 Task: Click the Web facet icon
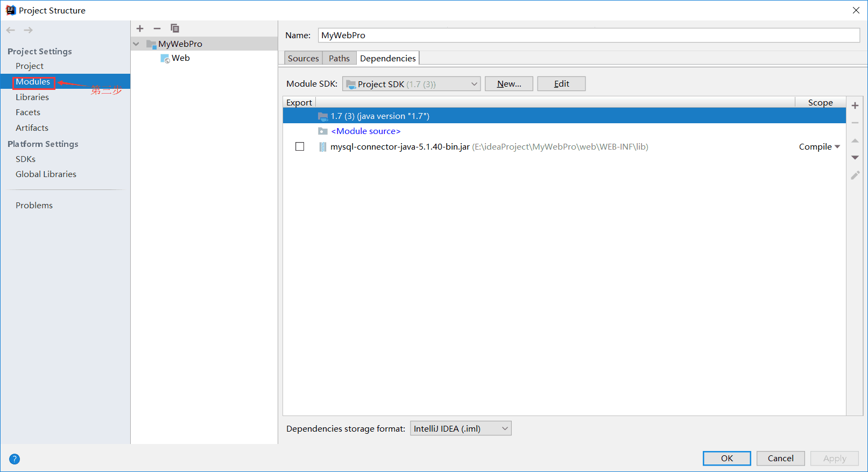165,58
